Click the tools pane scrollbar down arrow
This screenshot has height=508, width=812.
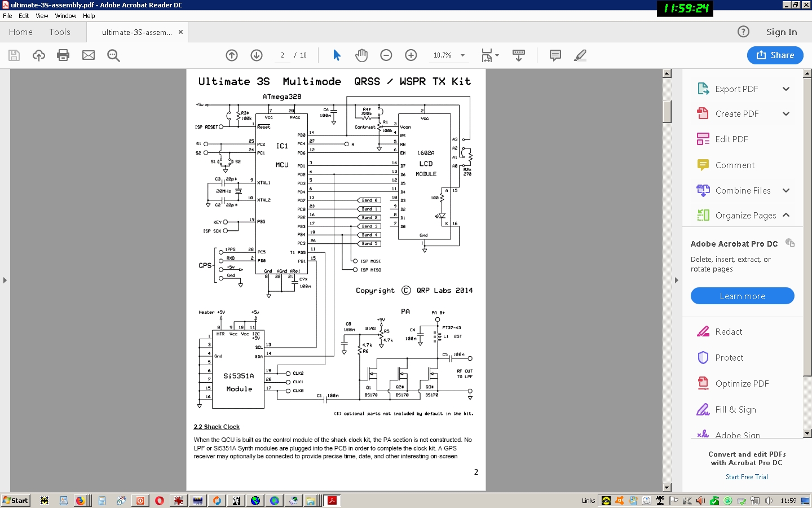point(807,433)
